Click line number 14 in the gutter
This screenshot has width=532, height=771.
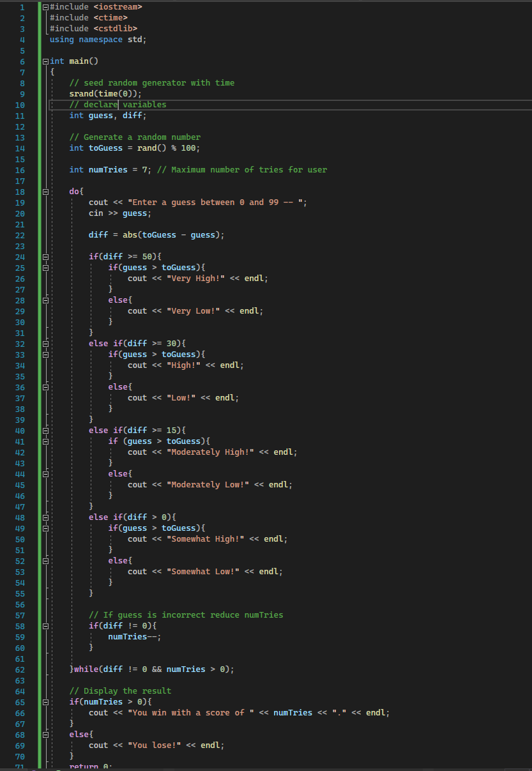point(20,148)
